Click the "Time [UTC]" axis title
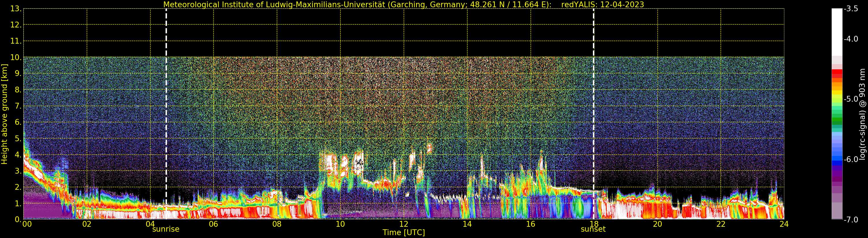Screen dimensions: 868x238 click(x=403, y=233)
